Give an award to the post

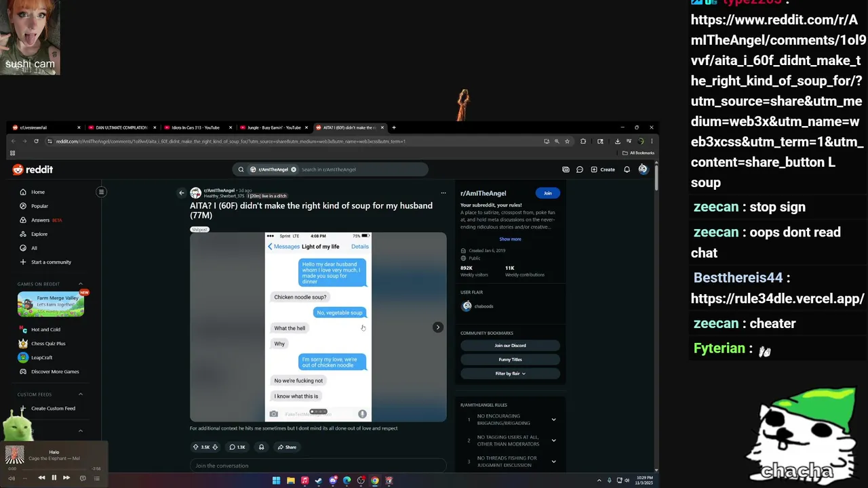(x=261, y=447)
